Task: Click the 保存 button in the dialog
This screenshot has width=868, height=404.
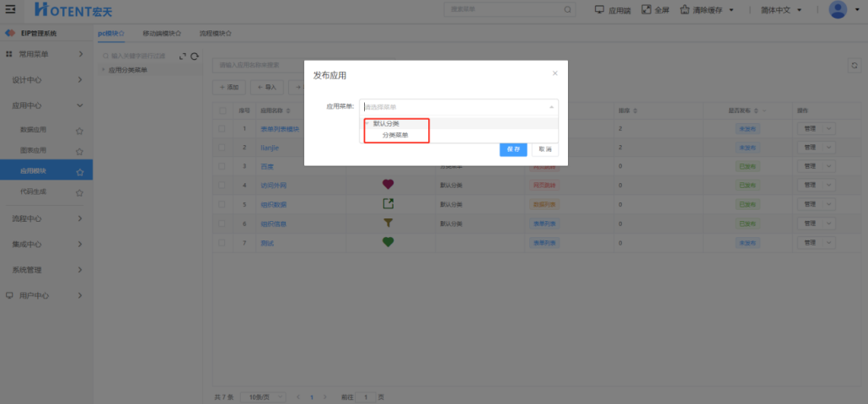Action: [x=513, y=149]
